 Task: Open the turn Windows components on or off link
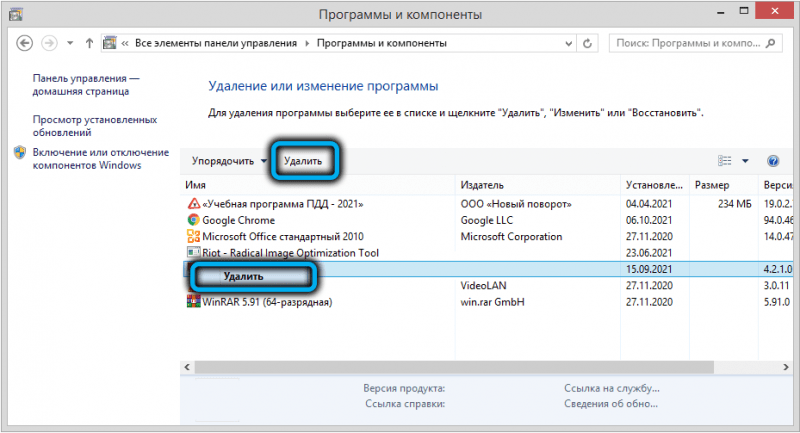101,159
